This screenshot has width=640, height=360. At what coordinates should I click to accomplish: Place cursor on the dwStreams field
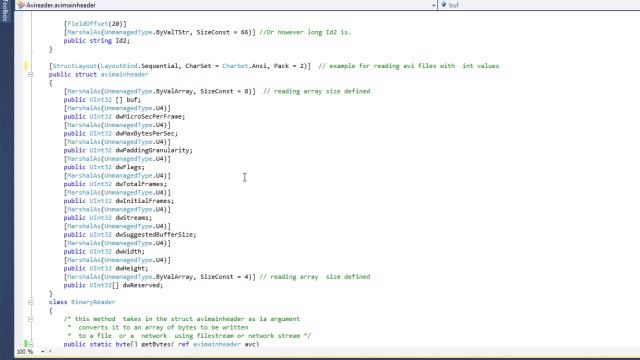(x=133, y=218)
